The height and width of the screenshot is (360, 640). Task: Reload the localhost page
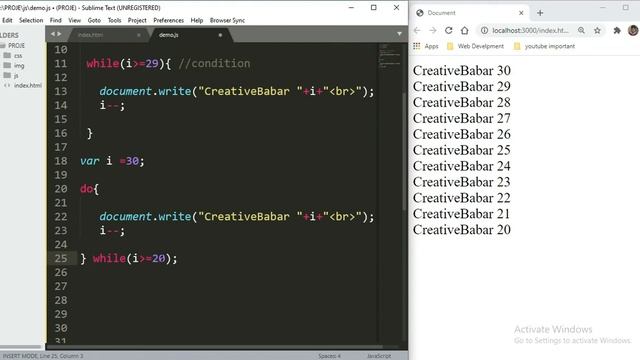(x=449, y=31)
